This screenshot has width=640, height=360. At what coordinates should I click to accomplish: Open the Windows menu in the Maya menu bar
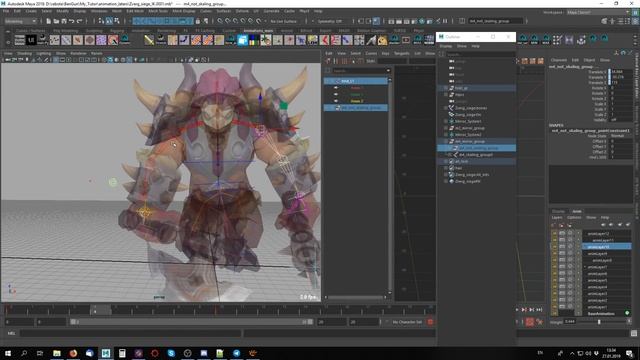pos(99,11)
